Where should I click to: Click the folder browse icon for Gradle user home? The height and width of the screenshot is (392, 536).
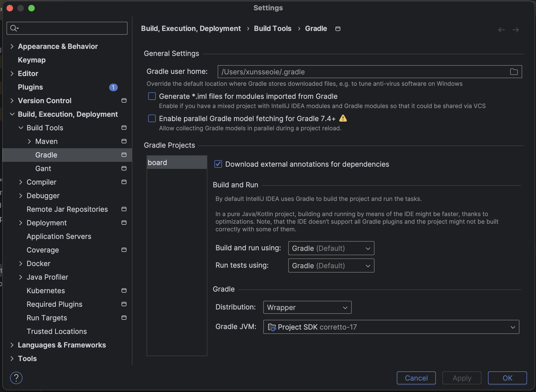[x=514, y=72]
